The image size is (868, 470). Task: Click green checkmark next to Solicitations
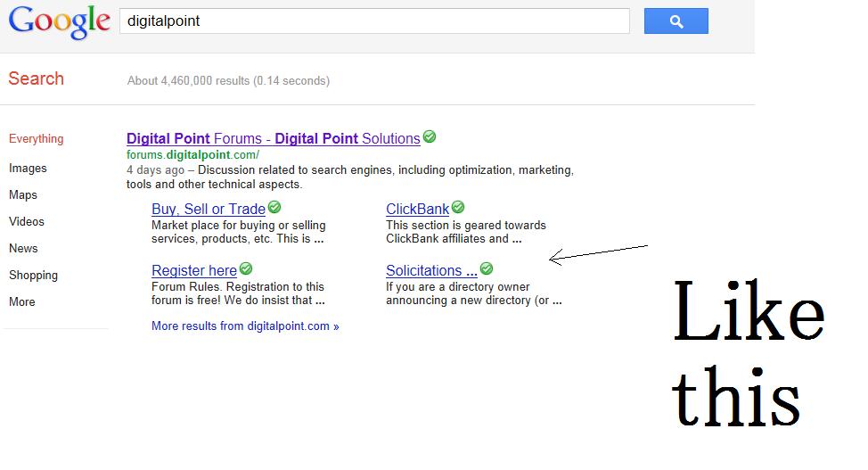487,268
